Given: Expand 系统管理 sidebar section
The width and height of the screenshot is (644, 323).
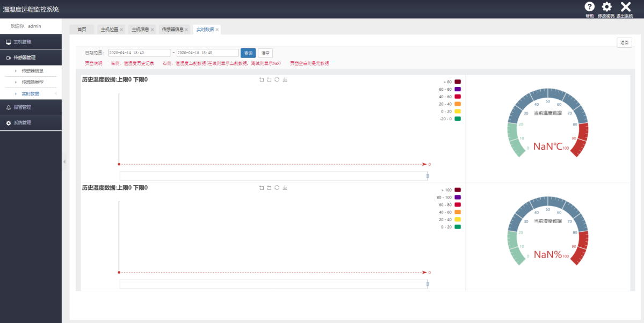Looking at the screenshot, I should pos(31,123).
